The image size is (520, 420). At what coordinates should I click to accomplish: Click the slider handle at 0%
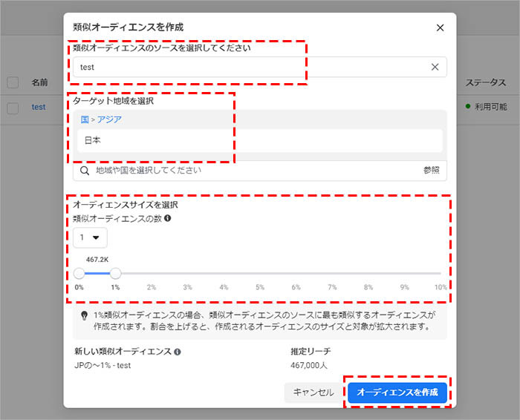pyautogui.click(x=79, y=273)
